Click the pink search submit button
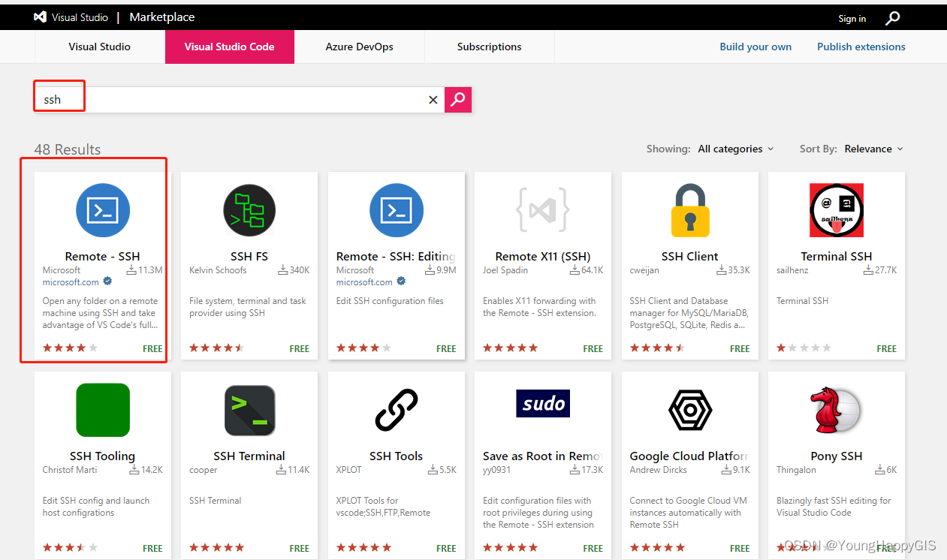 (x=458, y=99)
